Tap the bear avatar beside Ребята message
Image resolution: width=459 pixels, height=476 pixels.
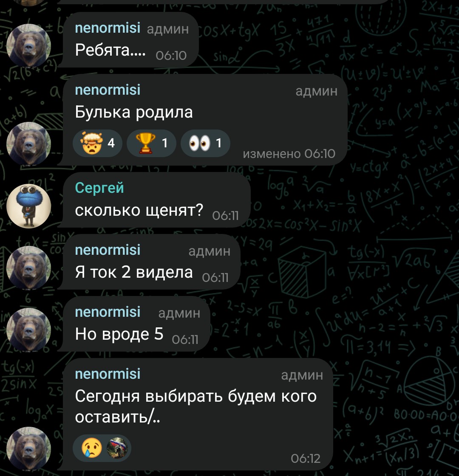pos(28,45)
